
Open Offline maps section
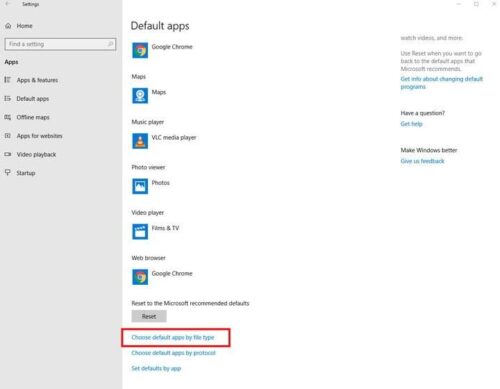click(x=33, y=117)
